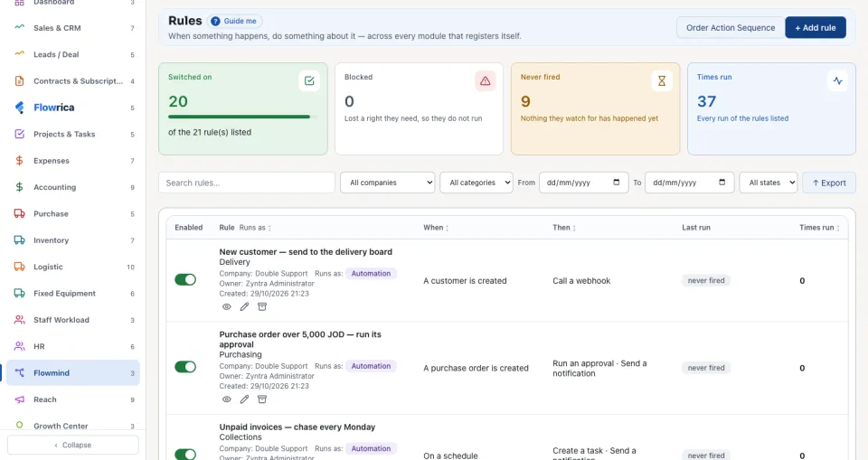Click the Leads / Deal sidebar icon
This screenshot has height=460, width=868.
[19, 53]
